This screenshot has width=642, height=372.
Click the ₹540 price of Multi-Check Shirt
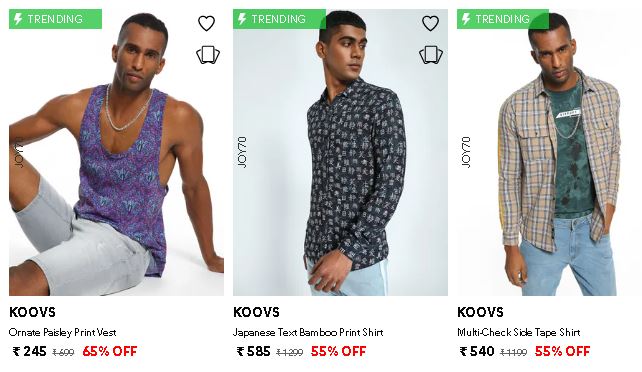coord(477,351)
